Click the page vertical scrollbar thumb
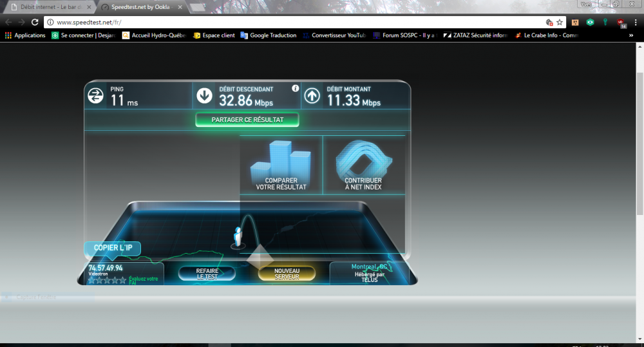644x347 pixels. click(x=639, y=144)
